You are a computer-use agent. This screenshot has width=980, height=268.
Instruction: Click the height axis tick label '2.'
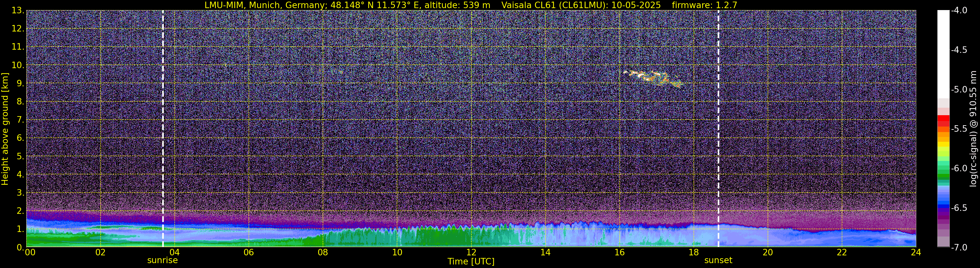[20, 211]
